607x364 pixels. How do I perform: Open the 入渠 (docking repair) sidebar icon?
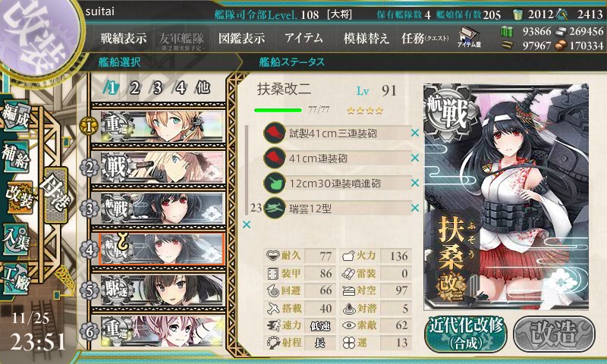click(15, 240)
